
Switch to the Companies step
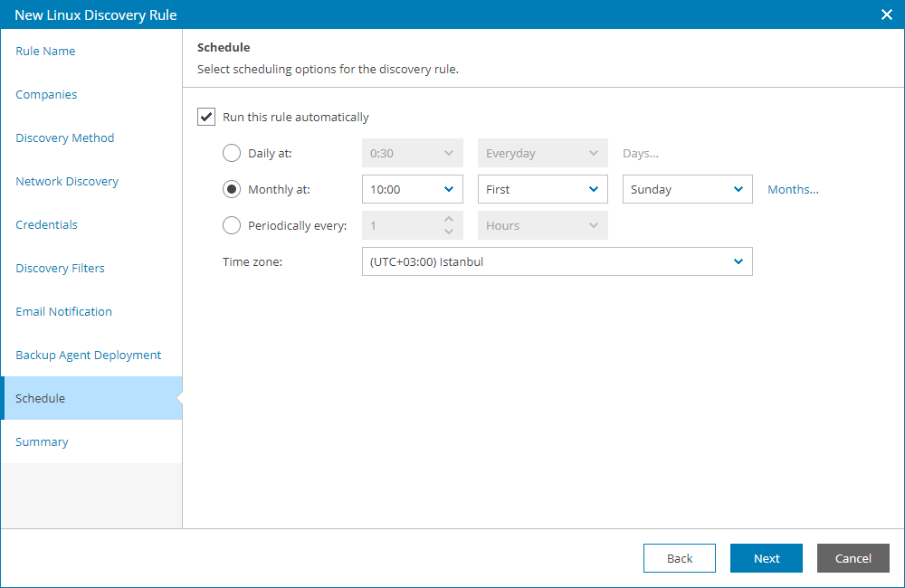[45, 94]
